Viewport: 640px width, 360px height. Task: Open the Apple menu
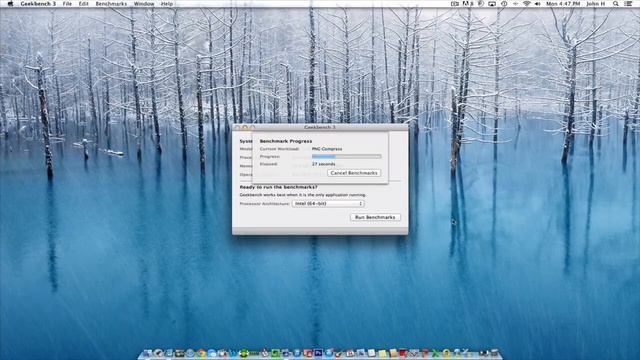10,4
